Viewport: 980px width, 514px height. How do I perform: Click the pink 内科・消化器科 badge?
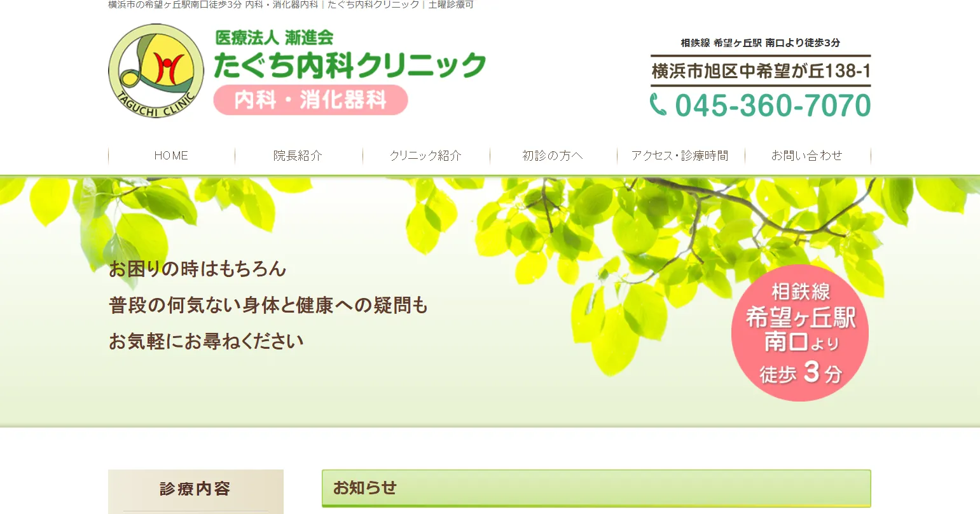click(x=310, y=100)
